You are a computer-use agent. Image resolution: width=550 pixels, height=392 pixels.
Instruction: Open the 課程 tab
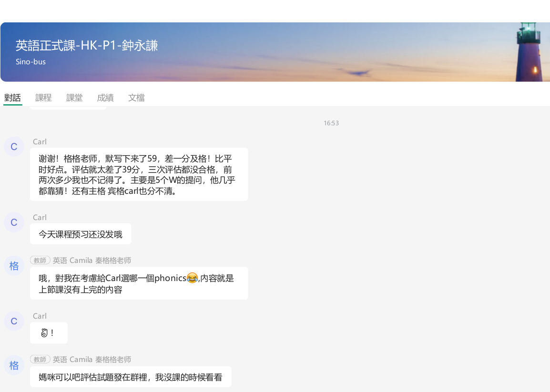pyautogui.click(x=43, y=98)
